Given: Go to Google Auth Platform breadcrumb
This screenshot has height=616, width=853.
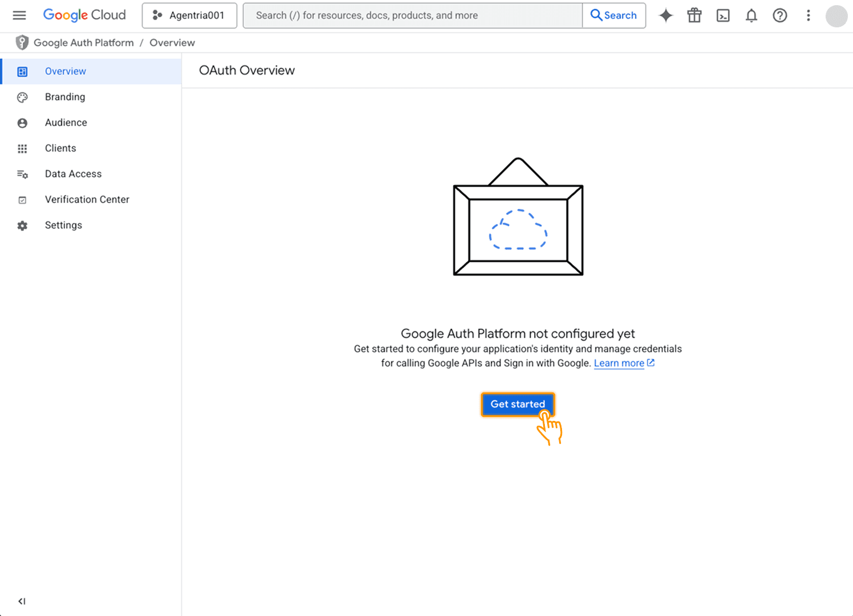Looking at the screenshot, I should coord(83,43).
